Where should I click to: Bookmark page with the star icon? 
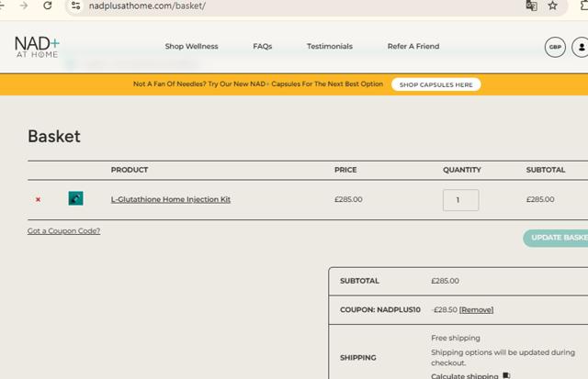click(552, 6)
